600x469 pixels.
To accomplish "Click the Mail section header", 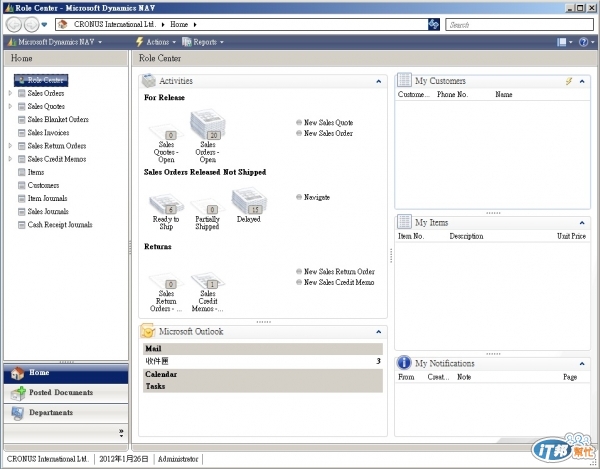I will pyautogui.click(x=263, y=349).
